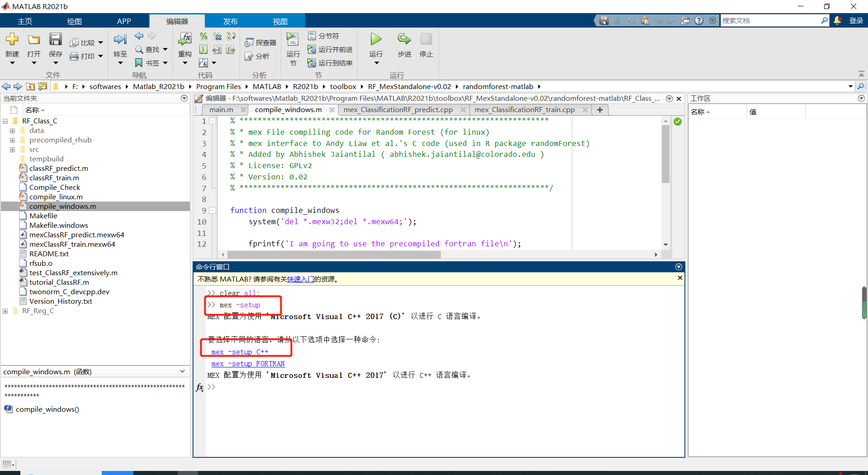Click the Section Break (分节符) button

coord(324,36)
